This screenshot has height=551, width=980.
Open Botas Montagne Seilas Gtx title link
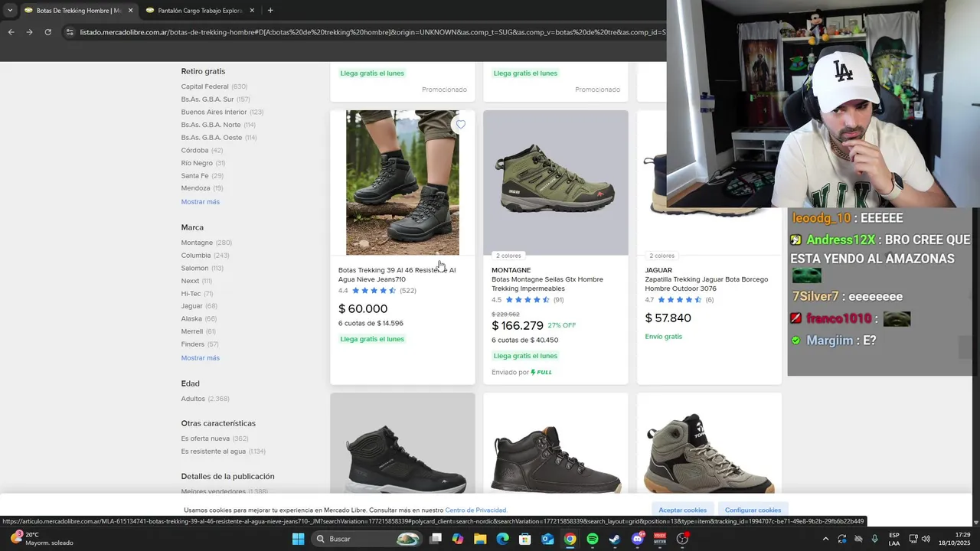pos(547,284)
